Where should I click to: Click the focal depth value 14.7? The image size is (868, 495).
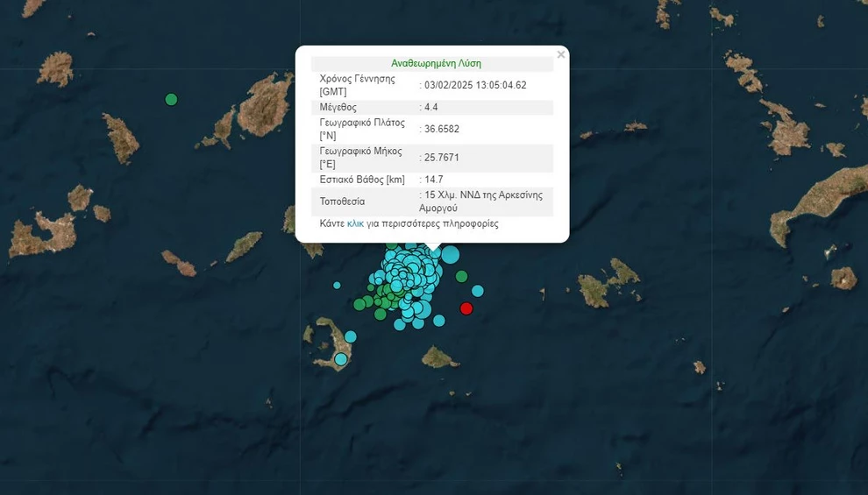[x=433, y=180]
